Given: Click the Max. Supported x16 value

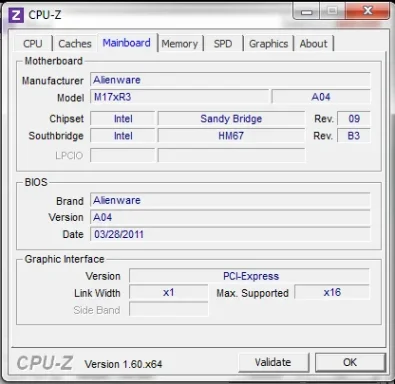Looking at the screenshot, I should (332, 293).
